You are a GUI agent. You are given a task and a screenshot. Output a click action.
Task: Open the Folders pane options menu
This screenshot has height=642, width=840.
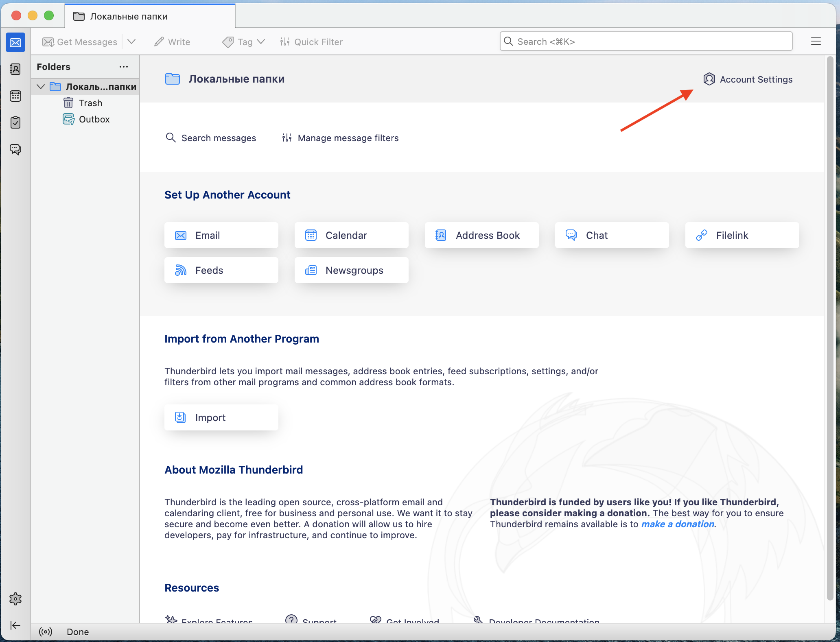click(124, 67)
